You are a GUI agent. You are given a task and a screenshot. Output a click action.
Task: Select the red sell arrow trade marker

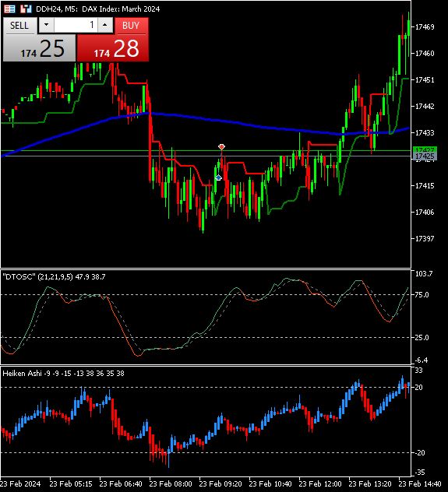(221, 146)
